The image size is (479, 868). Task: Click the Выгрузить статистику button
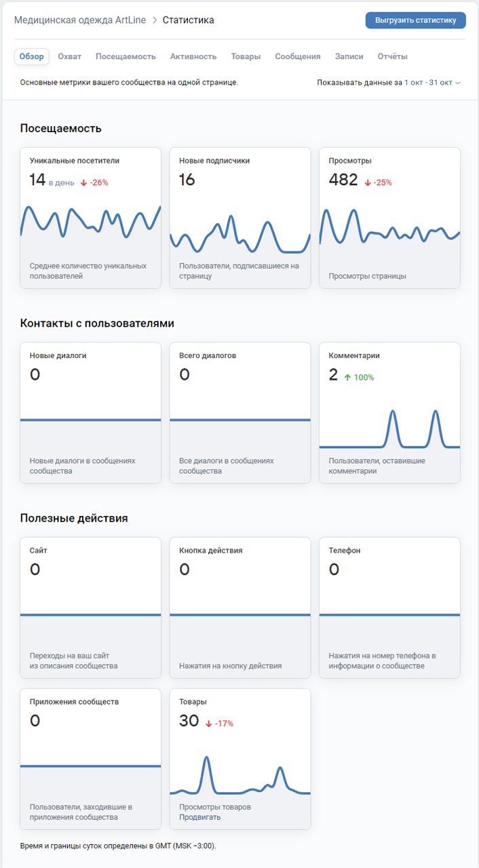(x=415, y=20)
